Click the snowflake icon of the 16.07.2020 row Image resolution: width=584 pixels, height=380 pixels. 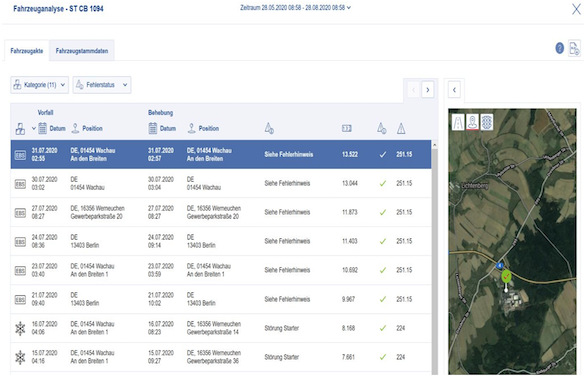(x=20, y=328)
